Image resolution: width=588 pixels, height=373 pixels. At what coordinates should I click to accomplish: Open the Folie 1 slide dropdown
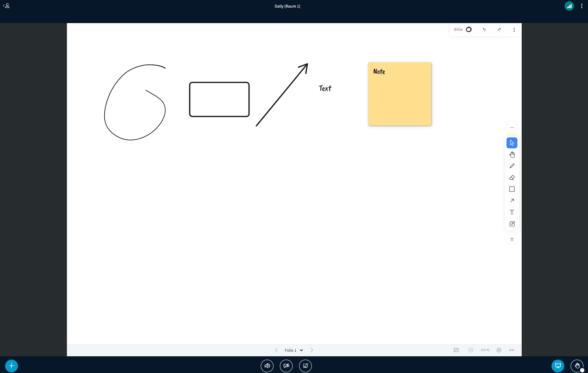pos(294,350)
